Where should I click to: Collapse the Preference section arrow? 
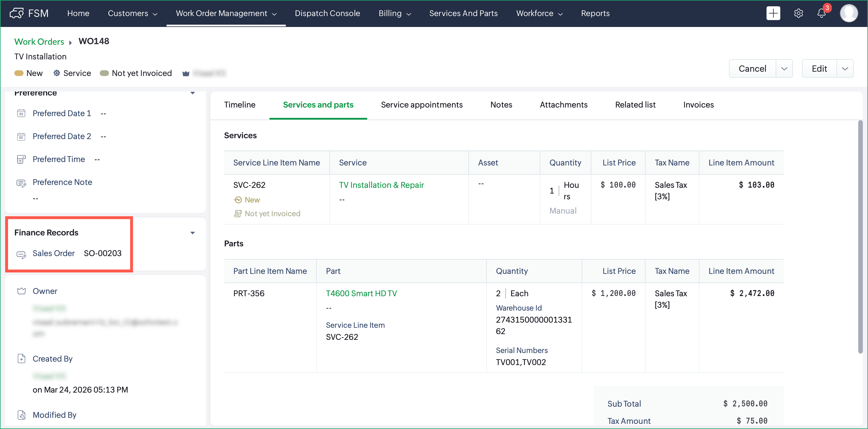pyautogui.click(x=192, y=93)
